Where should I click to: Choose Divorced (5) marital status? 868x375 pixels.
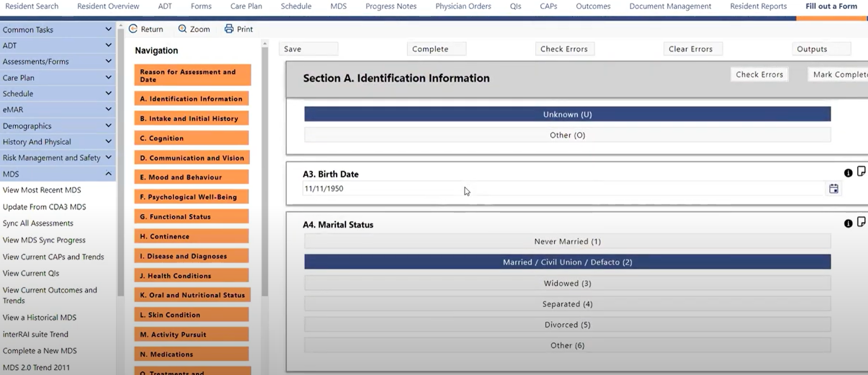click(567, 325)
